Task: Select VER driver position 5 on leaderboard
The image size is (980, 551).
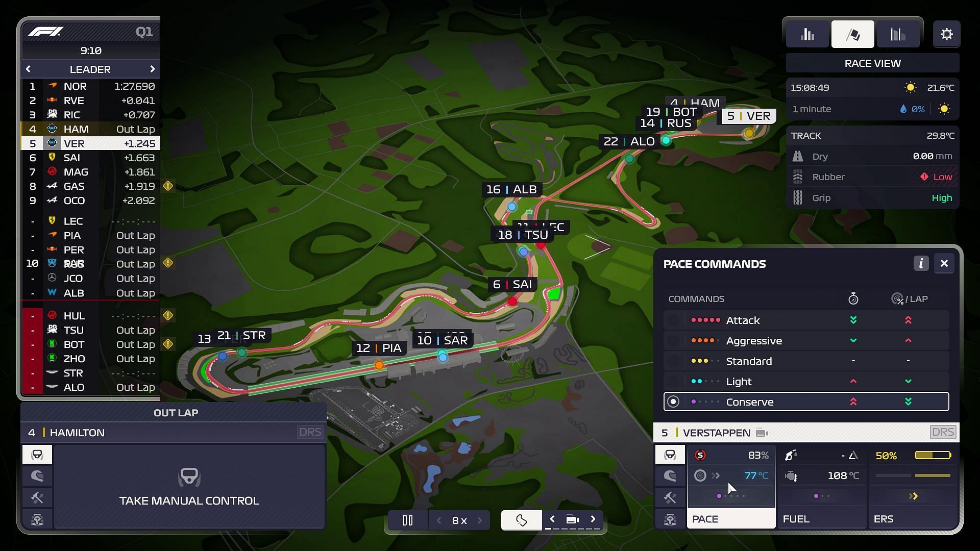Action: pyautogui.click(x=91, y=143)
